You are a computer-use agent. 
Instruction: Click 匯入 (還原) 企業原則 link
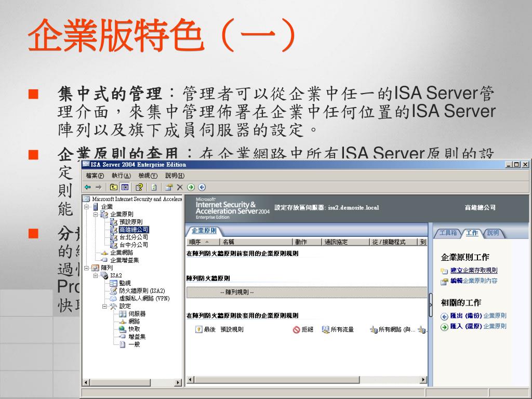pyautogui.click(x=478, y=326)
